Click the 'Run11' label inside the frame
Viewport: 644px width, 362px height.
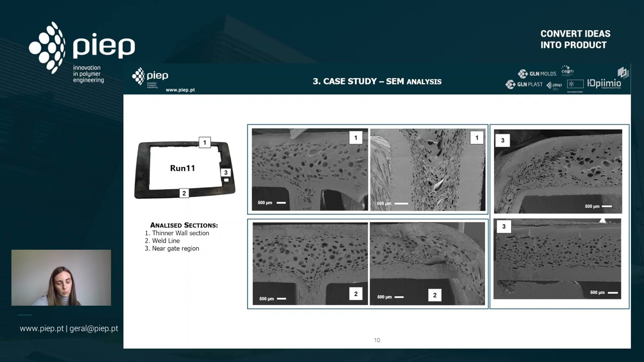[183, 168]
